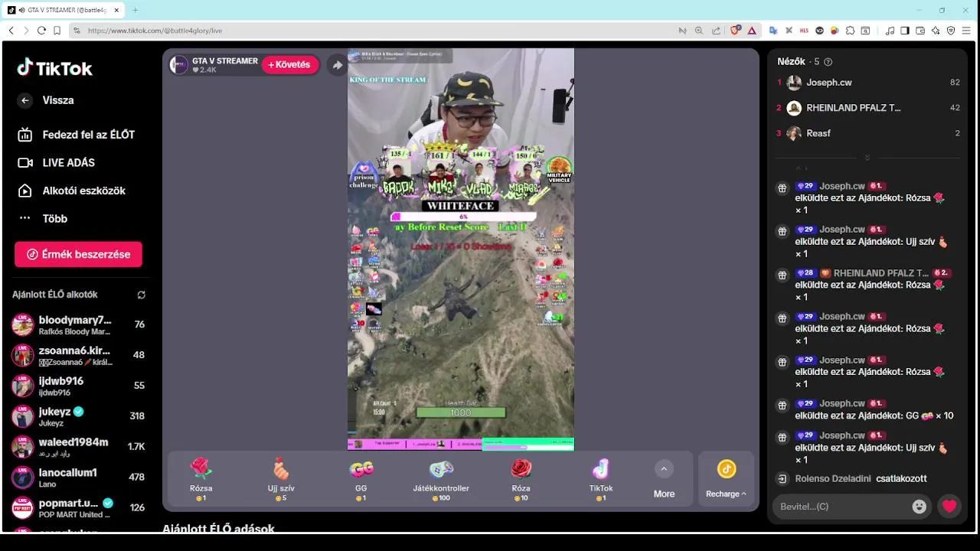Open zsoanna6.kir live stream

coord(78,355)
